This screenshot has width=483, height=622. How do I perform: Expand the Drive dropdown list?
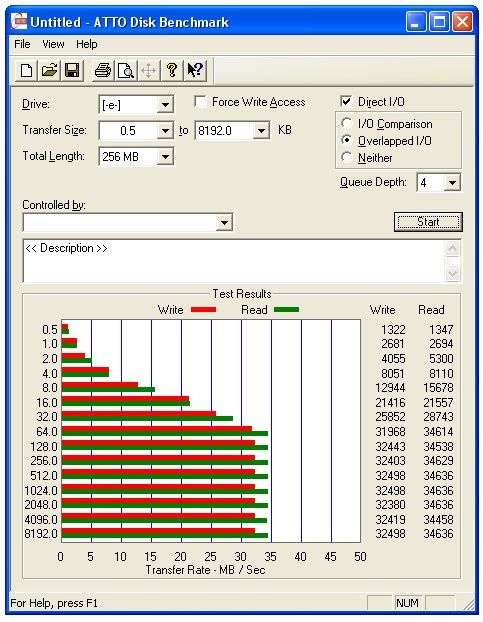coord(165,105)
